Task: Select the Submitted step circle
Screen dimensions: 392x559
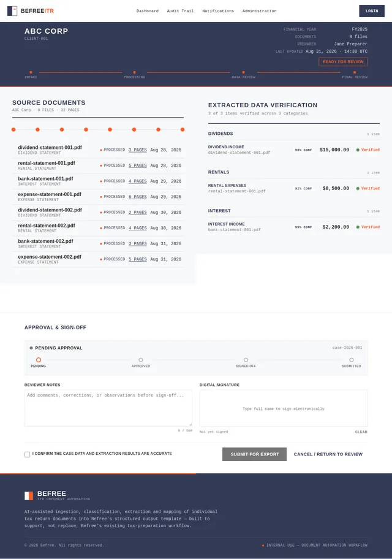Action: click(352, 360)
